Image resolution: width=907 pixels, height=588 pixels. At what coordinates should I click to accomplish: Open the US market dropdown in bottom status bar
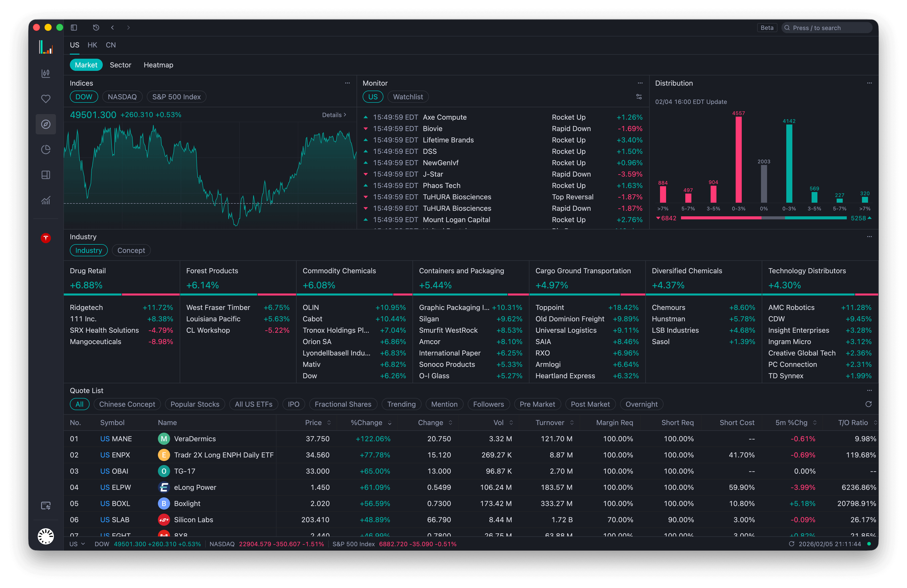(x=77, y=544)
